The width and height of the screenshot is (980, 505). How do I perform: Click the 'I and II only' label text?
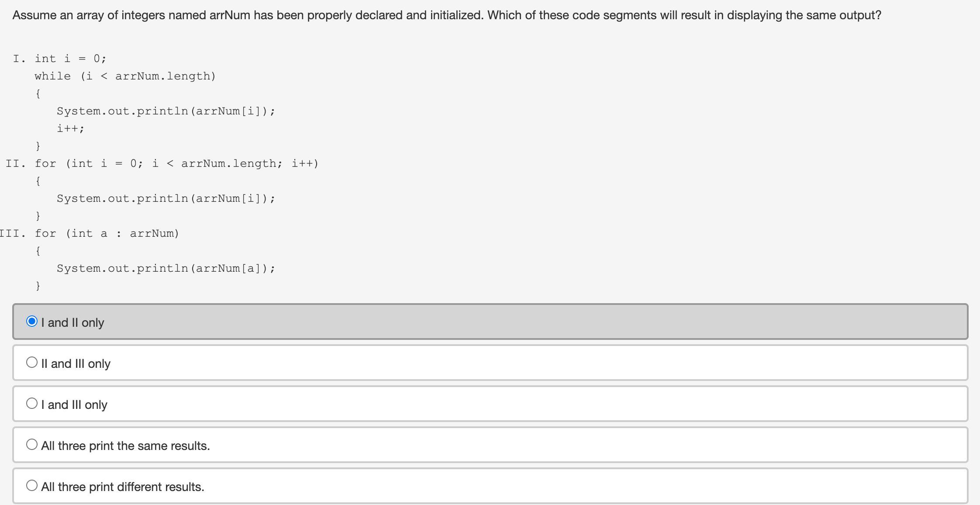tap(72, 323)
